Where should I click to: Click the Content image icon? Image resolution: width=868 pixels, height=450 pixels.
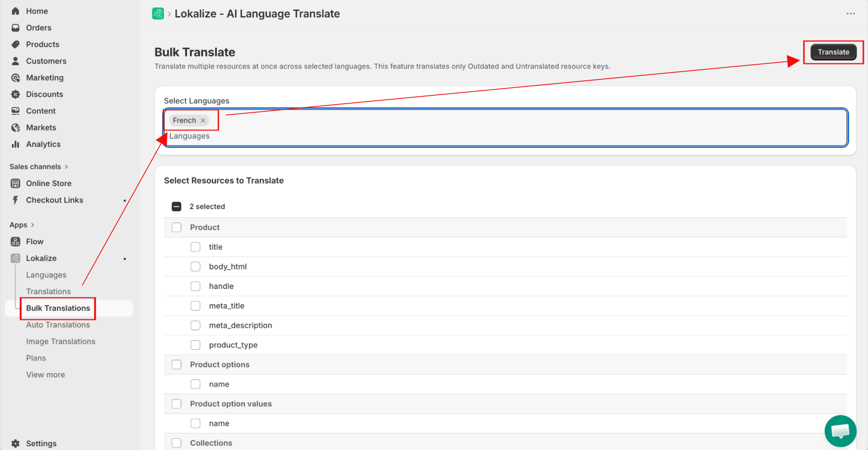(x=15, y=111)
